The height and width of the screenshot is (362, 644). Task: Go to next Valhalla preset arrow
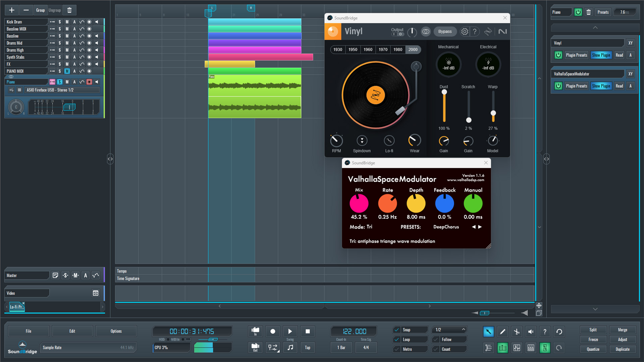click(x=480, y=227)
